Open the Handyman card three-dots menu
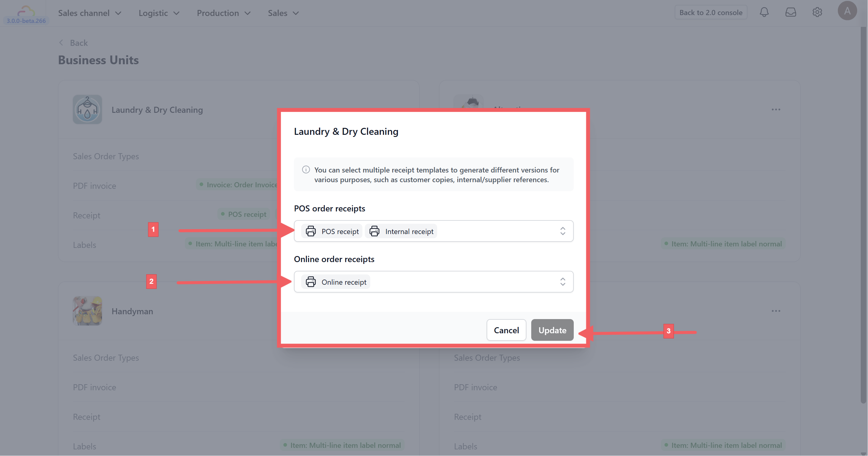The image size is (868, 456). click(x=776, y=311)
